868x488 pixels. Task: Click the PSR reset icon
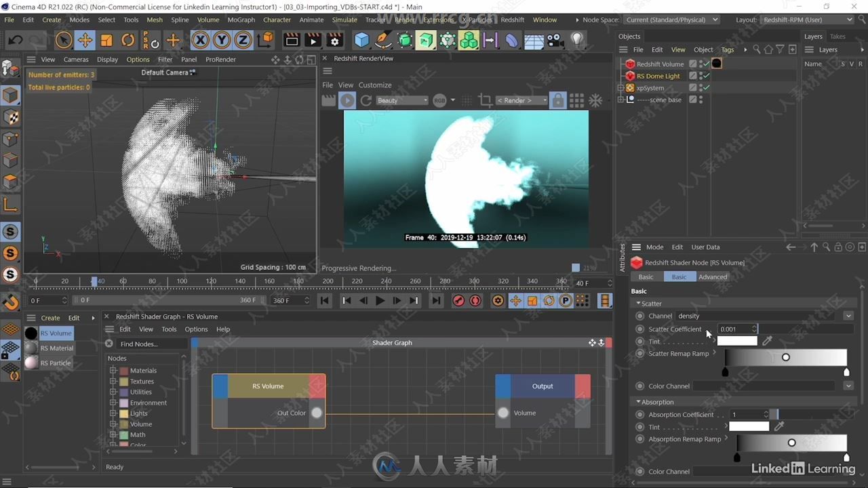click(151, 40)
